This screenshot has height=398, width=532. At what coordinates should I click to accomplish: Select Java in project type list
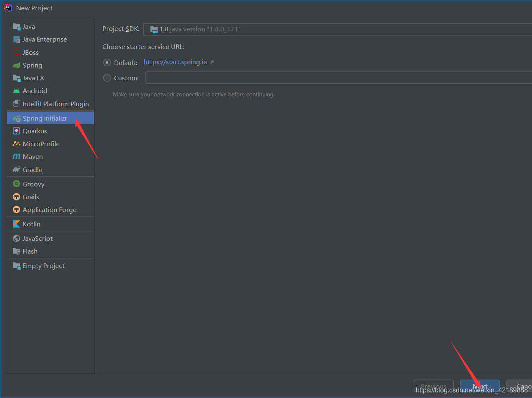click(50, 27)
